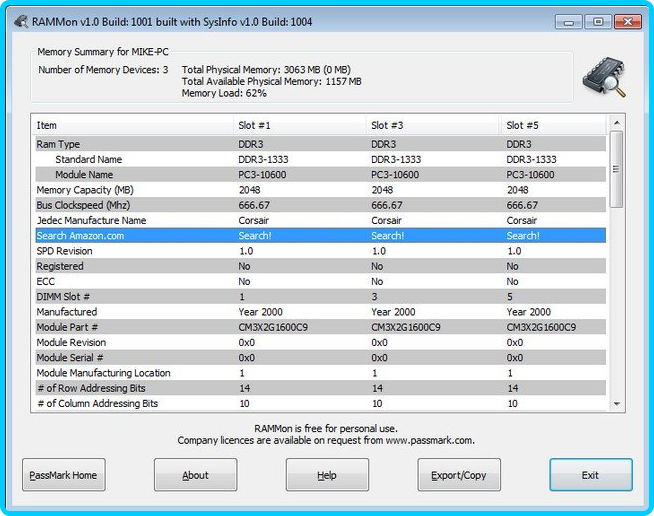The width and height of the screenshot is (654, 516).
Task: Select the Memory Capacity (MB) row
Action: 85,190
